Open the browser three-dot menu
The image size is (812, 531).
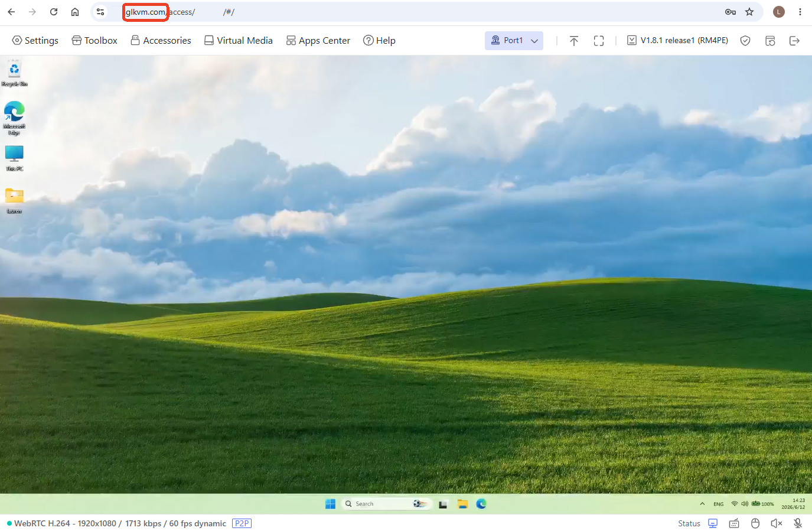coord(800,12)
